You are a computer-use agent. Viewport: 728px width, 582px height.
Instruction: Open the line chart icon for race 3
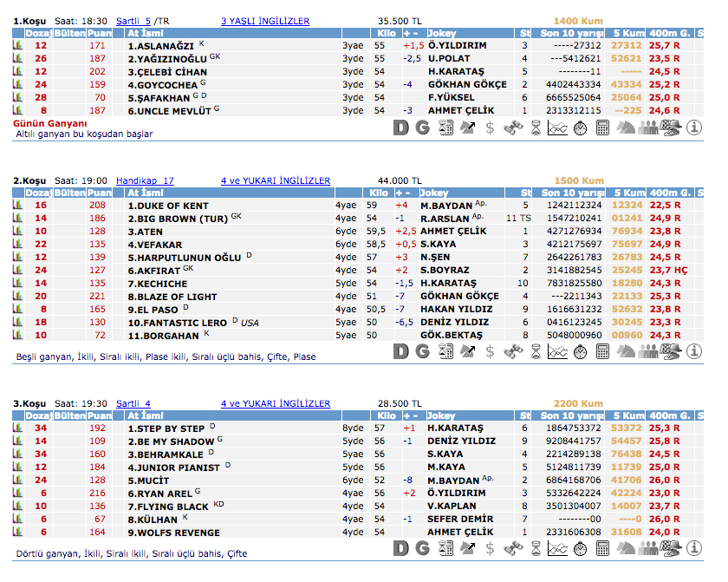(x=557, y=549)
